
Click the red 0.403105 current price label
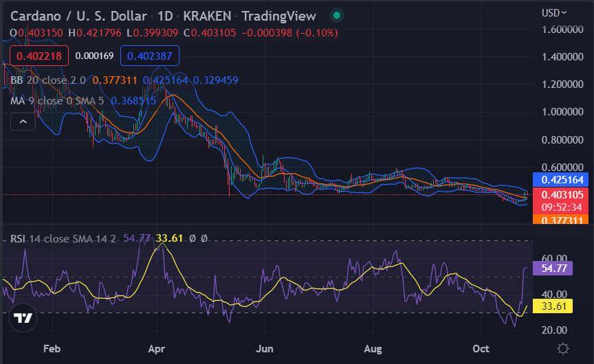[561, 195]
